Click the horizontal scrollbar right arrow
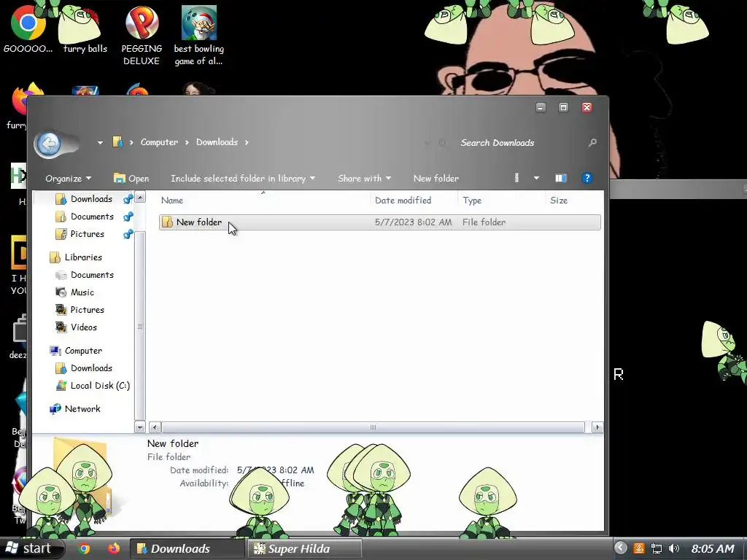The height and width of the screenshot is (560, 747). click(597, 427)
